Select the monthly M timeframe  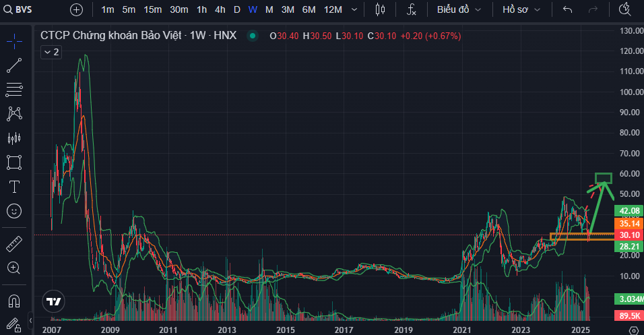click(269, 9)
